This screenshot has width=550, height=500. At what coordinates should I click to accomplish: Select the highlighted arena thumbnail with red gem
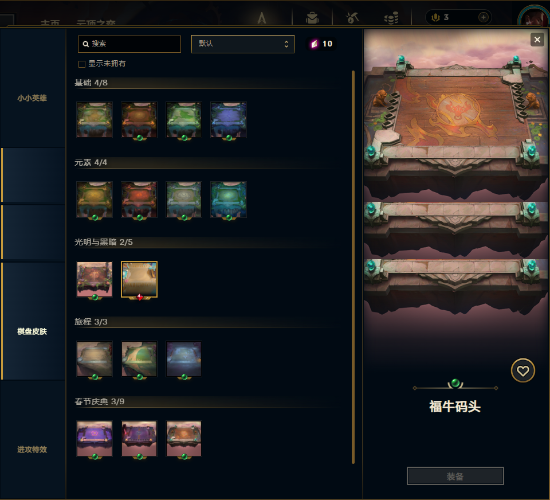coord(139,280)
